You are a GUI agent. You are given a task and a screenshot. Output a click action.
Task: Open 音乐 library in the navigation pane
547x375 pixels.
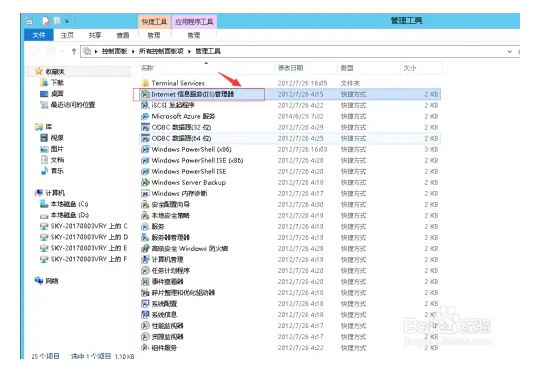click(x=57, y=171)
